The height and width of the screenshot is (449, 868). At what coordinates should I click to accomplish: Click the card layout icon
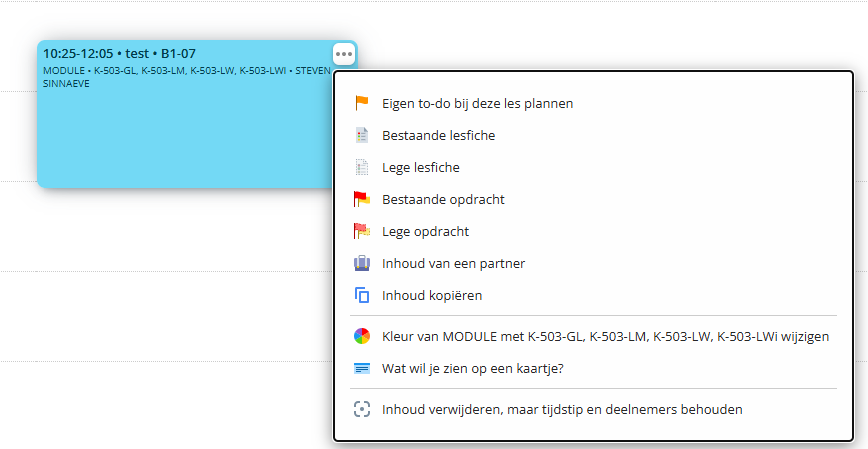coord(362,369)
